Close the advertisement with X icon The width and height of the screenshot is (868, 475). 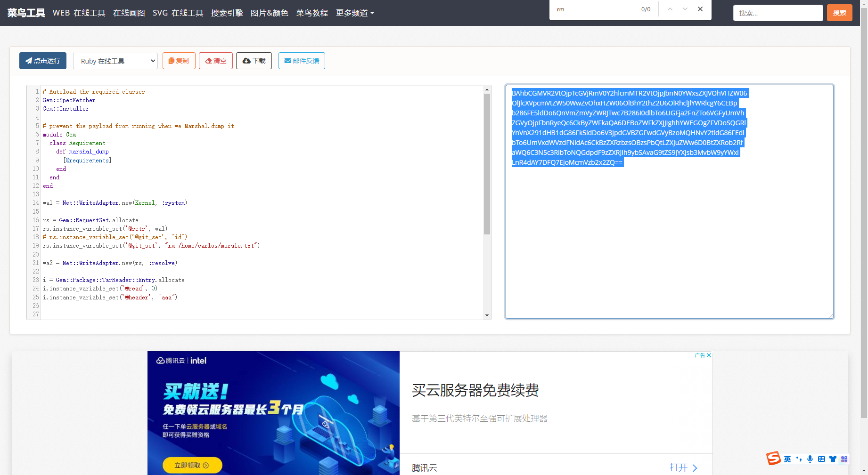[709, 355]
